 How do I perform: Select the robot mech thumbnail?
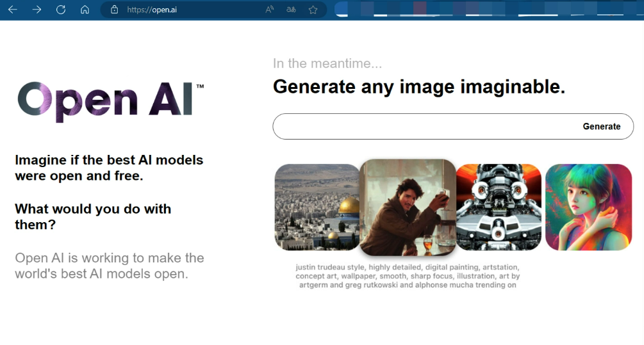coord(499,207)
